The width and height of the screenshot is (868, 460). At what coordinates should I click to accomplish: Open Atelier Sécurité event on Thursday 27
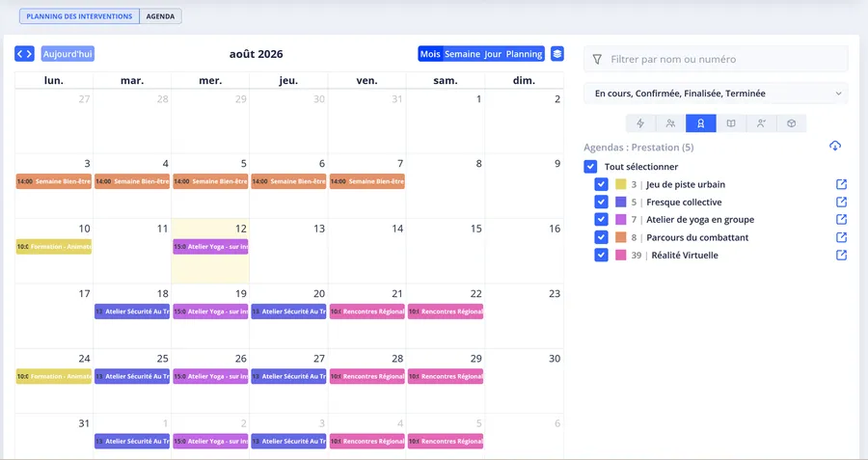click(289, 376)
